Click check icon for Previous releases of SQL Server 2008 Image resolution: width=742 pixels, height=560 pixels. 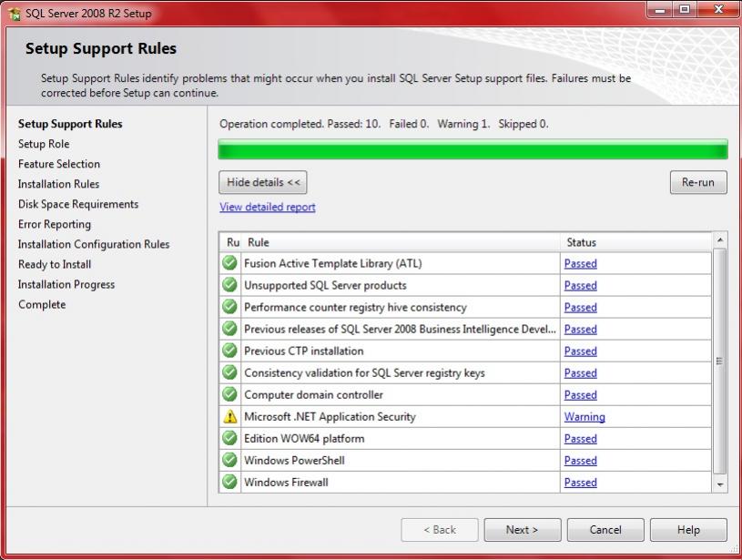coord(229,328)
